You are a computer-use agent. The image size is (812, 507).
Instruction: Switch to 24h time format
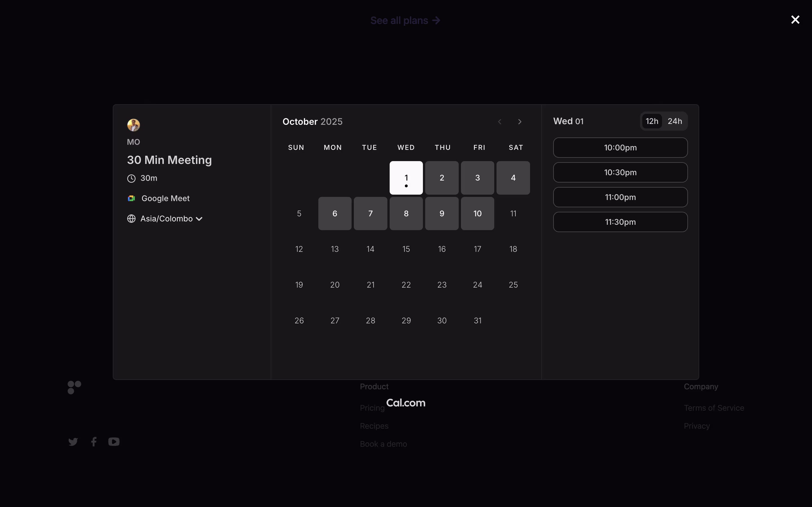(674, 121)
